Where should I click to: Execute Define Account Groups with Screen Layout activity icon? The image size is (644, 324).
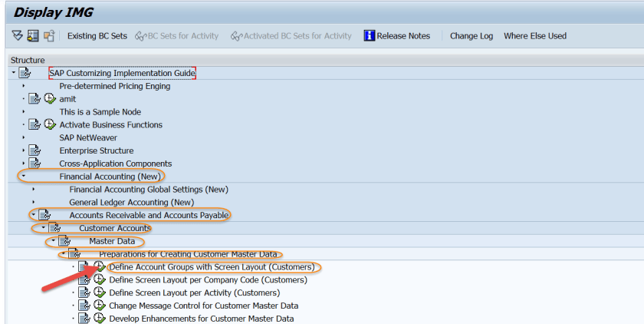tap(100, 266)
